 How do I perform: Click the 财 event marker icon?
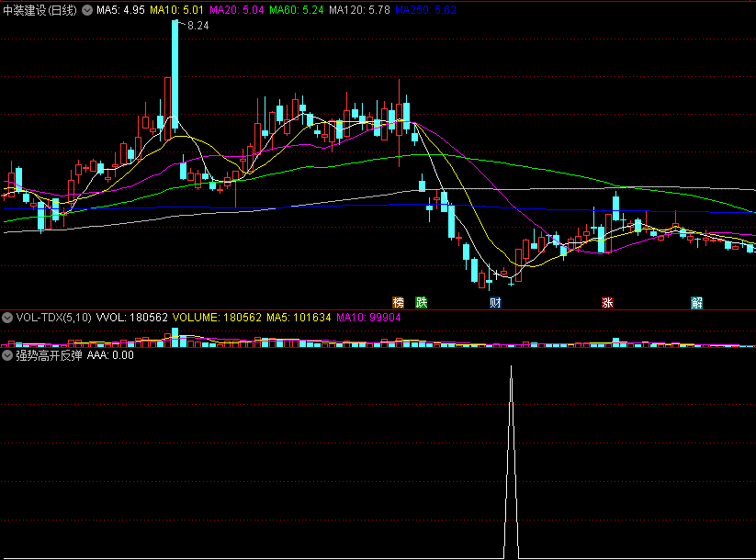(495, 303)
